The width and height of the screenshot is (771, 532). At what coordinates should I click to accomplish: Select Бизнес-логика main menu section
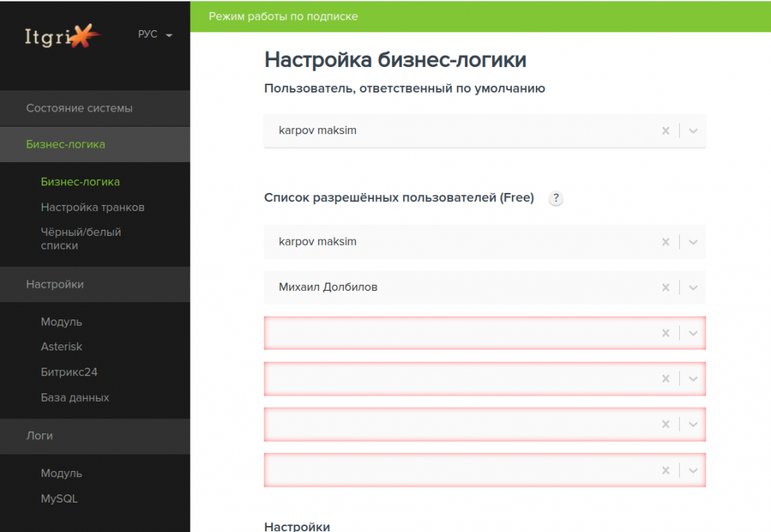click(x=66, y=144)
